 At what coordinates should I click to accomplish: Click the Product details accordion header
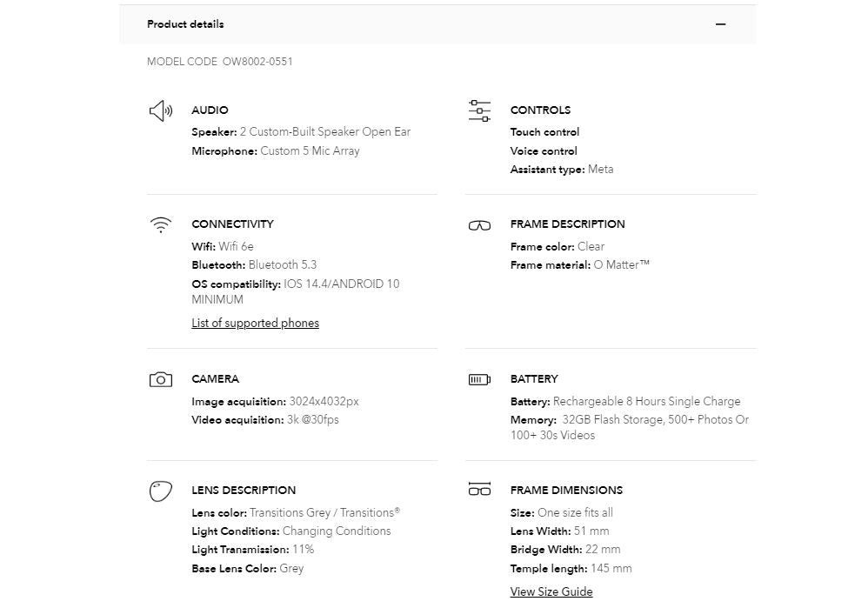[x=185, y=24]
